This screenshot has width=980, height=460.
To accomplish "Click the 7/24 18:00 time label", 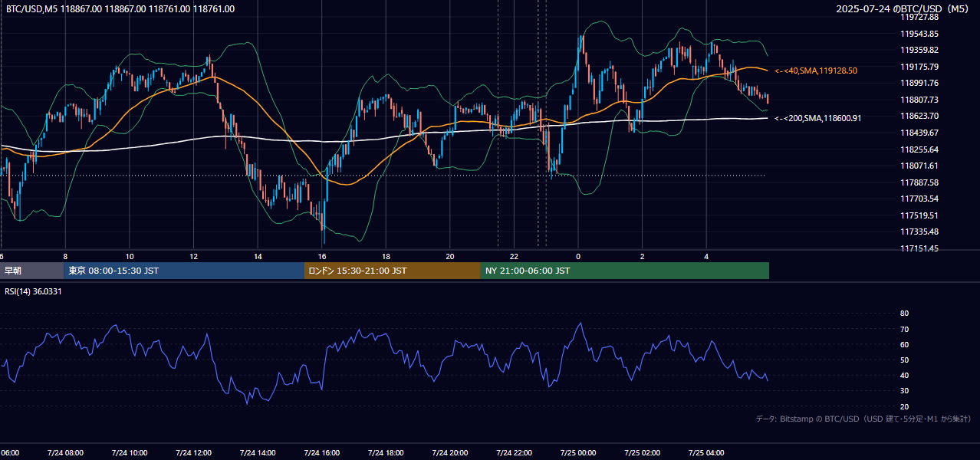I will pos(386,453).
